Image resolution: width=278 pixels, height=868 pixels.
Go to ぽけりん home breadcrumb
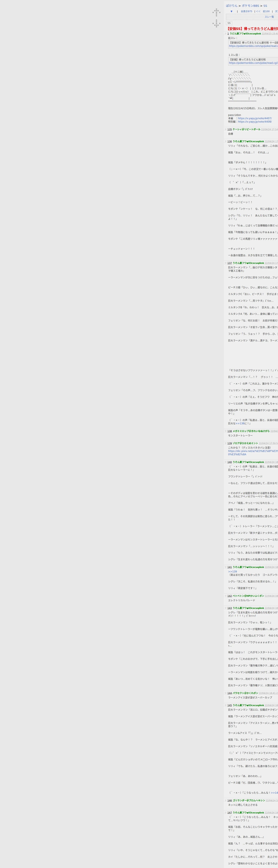232,6
